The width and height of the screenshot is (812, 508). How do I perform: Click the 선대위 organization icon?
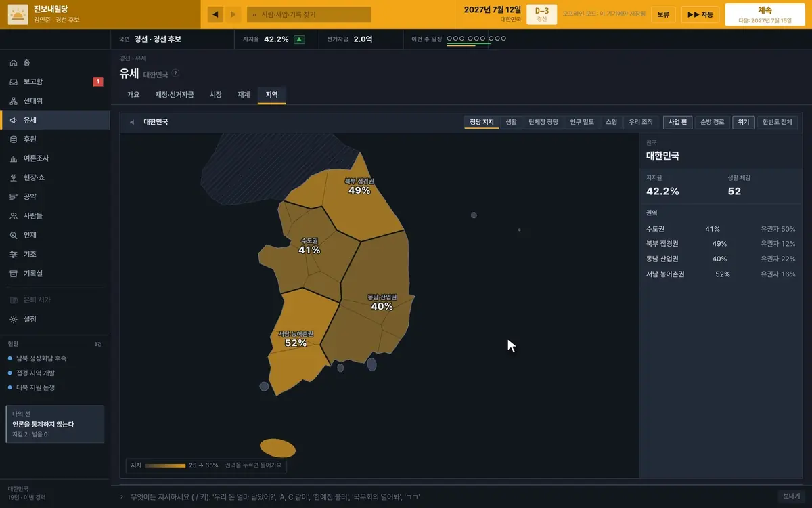14,101
